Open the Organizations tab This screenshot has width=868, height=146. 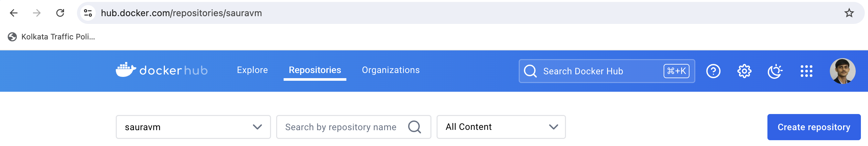pyautogui.click(x=391, y=70)
